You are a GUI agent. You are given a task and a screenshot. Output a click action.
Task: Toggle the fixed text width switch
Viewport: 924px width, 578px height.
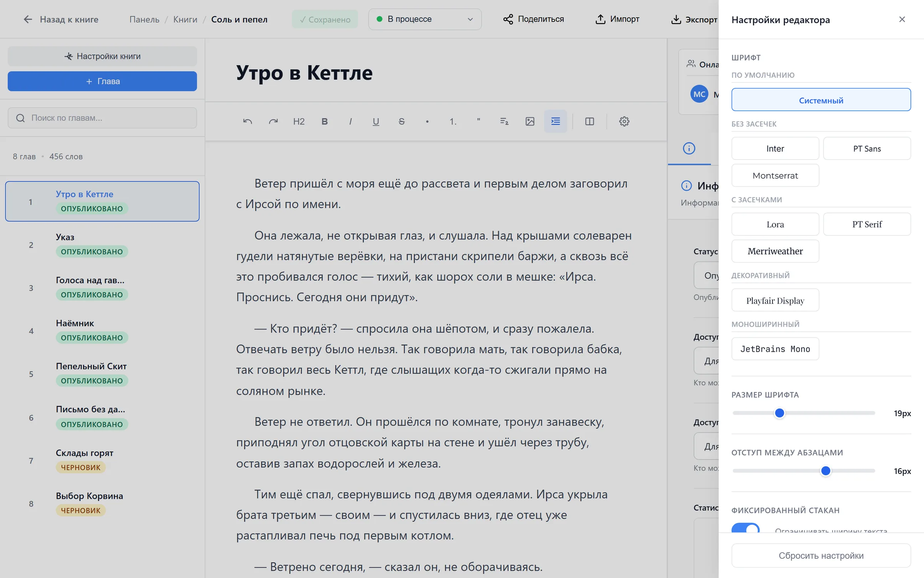point(745,528)
